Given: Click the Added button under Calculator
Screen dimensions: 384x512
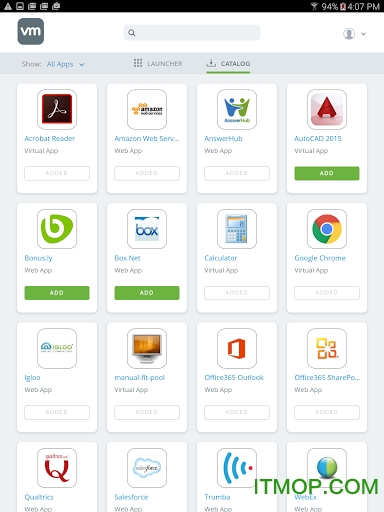Looking at the screenshot, I should [237, 293].
